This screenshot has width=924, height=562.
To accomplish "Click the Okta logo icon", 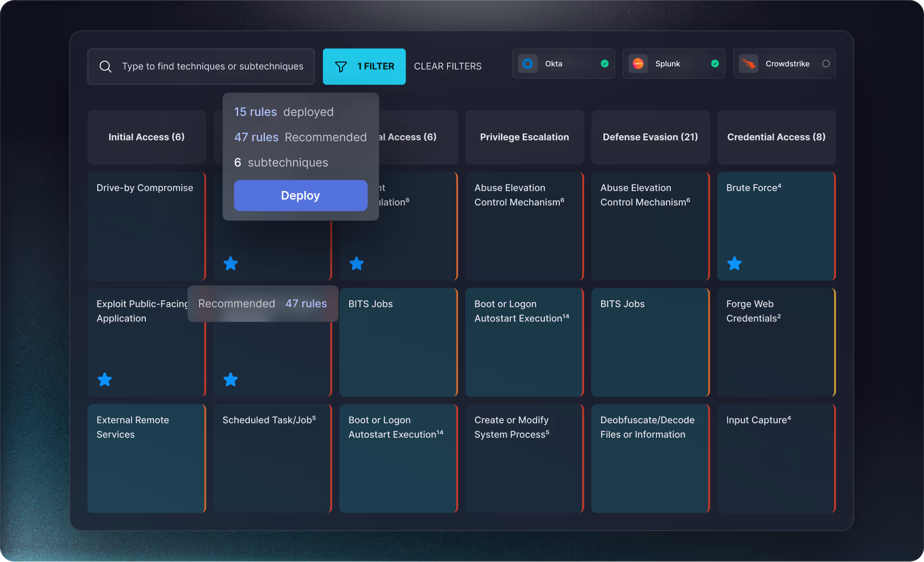I will 527,64.
